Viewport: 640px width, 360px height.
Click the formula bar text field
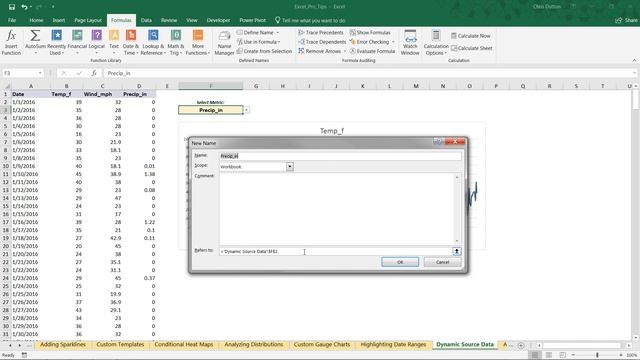(369, 73)
